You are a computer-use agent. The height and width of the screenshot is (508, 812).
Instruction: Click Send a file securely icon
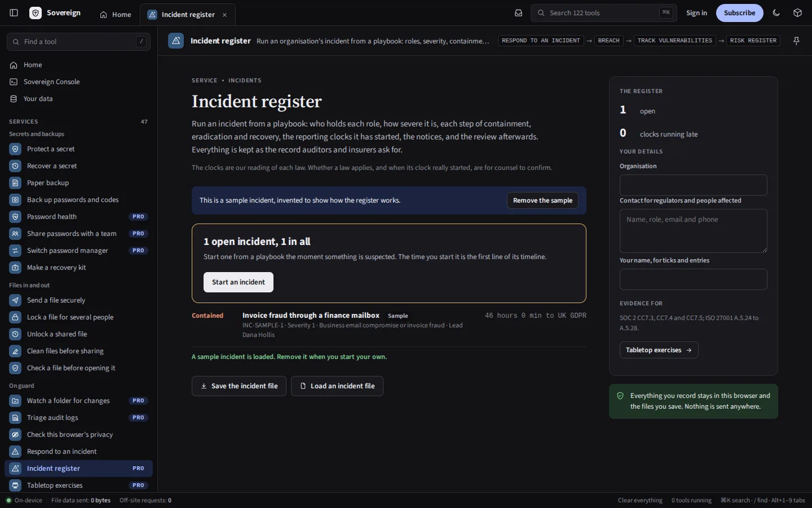(x=15, y=300)
